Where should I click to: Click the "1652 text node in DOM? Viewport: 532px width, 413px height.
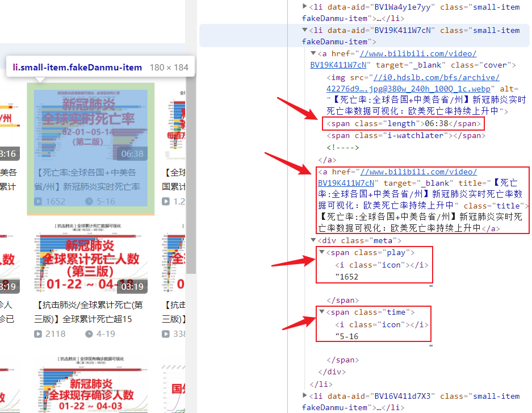(346, 277)
